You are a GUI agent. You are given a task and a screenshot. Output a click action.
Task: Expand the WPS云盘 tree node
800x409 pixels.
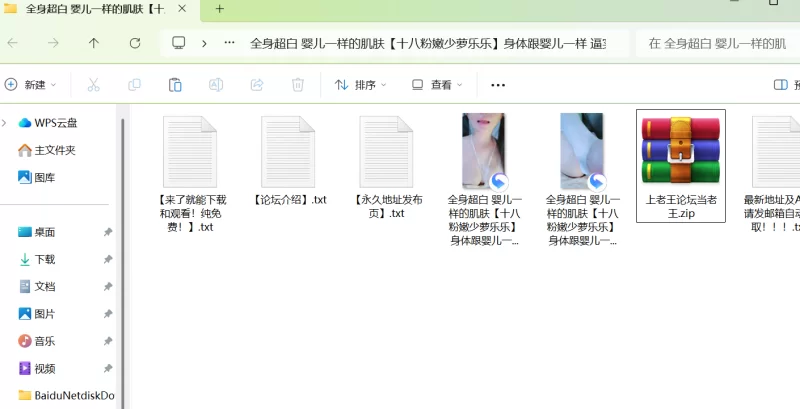point(5,122)
